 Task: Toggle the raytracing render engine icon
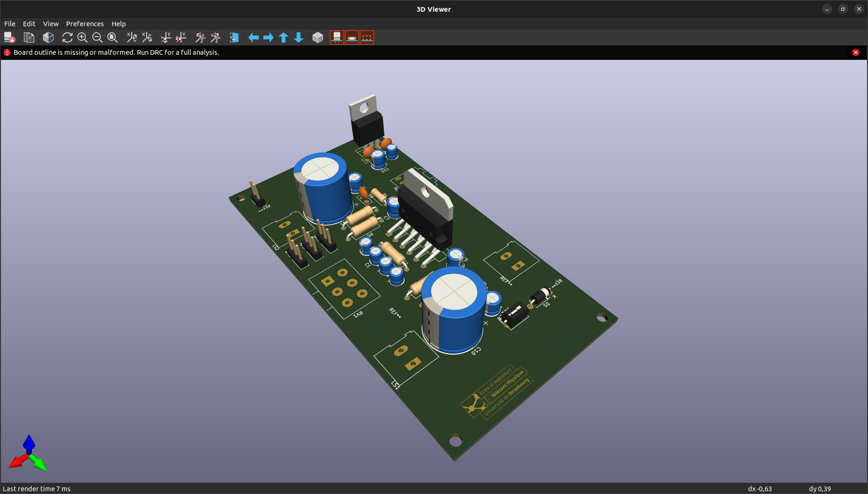(x=48, y=37)
